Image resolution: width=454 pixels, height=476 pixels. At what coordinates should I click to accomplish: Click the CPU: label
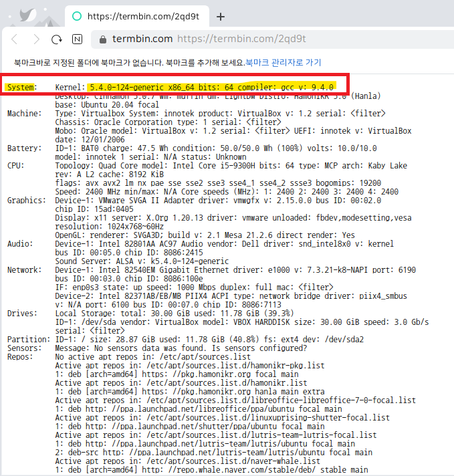click(15, 166)
